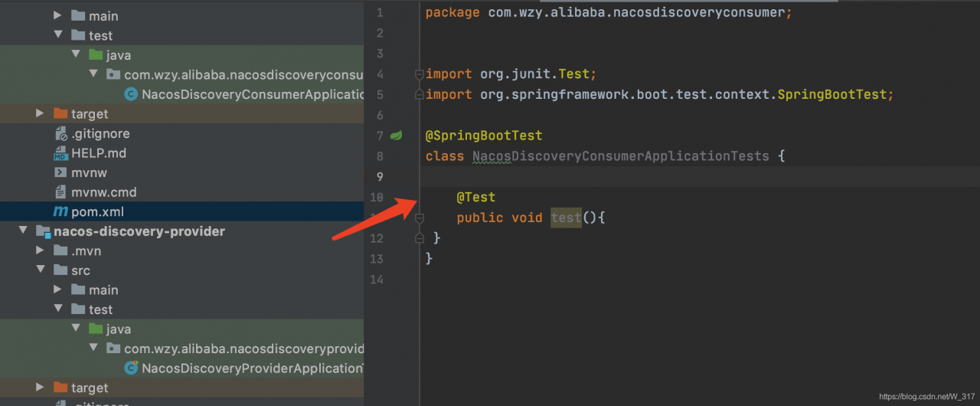
Task: Collapse the nacos-discovery-provider module node
Action: (x=22, y=231)
